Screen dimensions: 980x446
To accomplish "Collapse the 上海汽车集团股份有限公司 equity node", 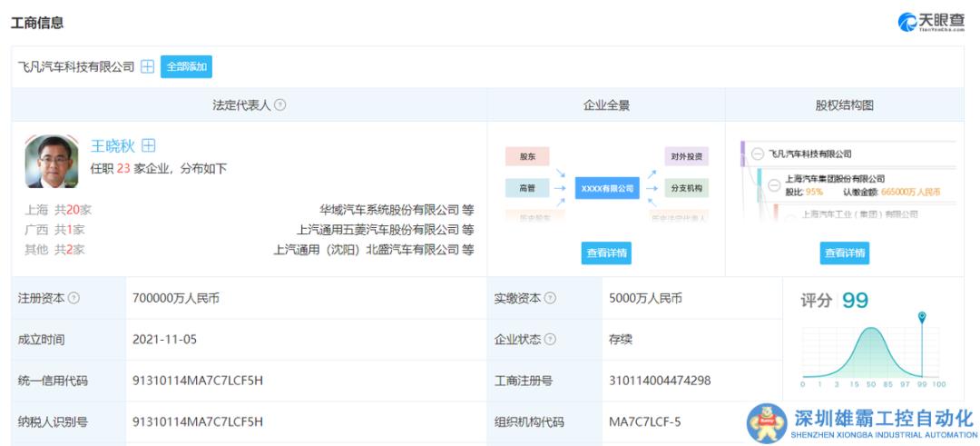I will [x=774, y=184].
